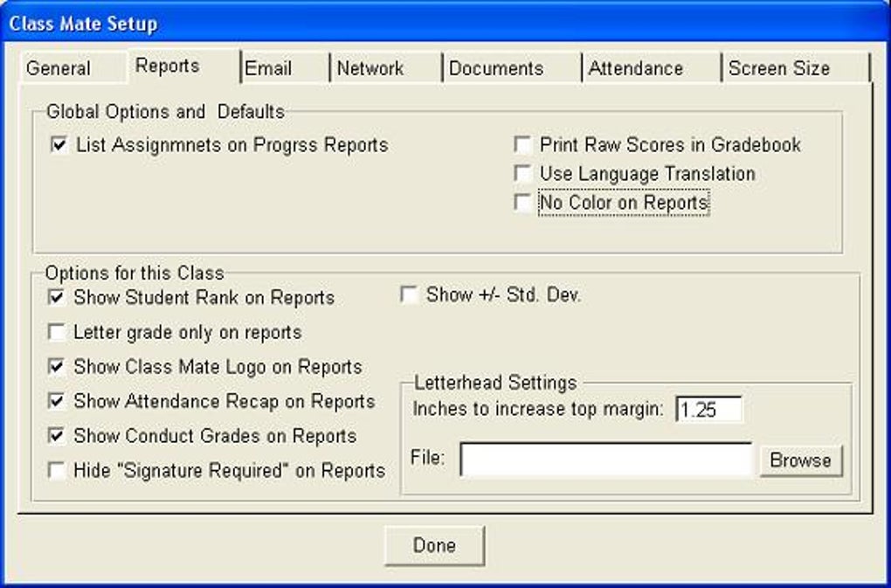Click the Inches to increase top margin label
Image resolution: width=891 pixels, height=588 pixels.
point(538,409)
